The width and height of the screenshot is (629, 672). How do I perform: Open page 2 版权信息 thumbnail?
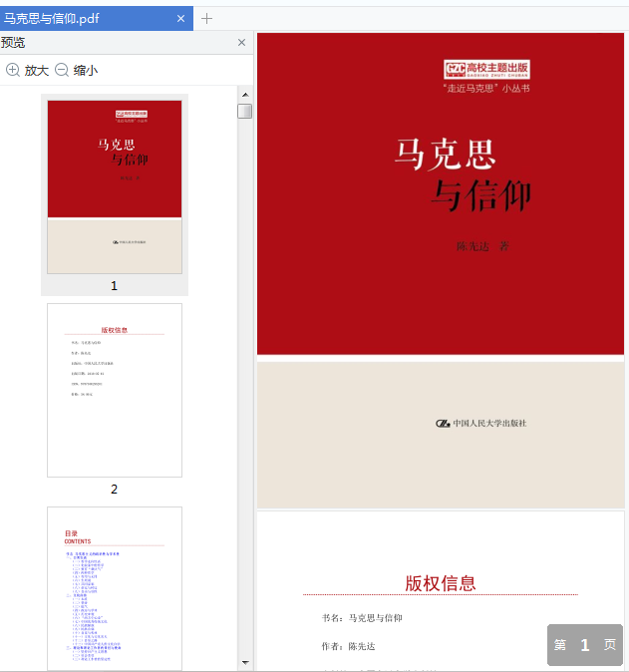(115, 390)
